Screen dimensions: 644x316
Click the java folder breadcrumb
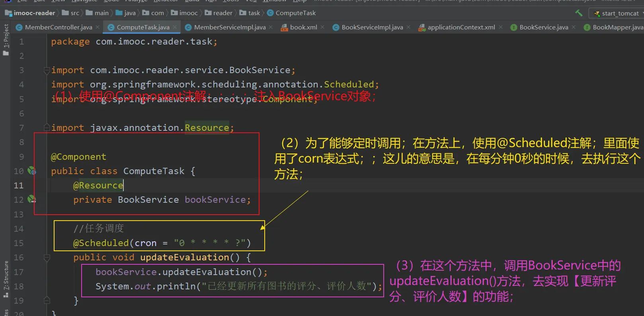126,13
